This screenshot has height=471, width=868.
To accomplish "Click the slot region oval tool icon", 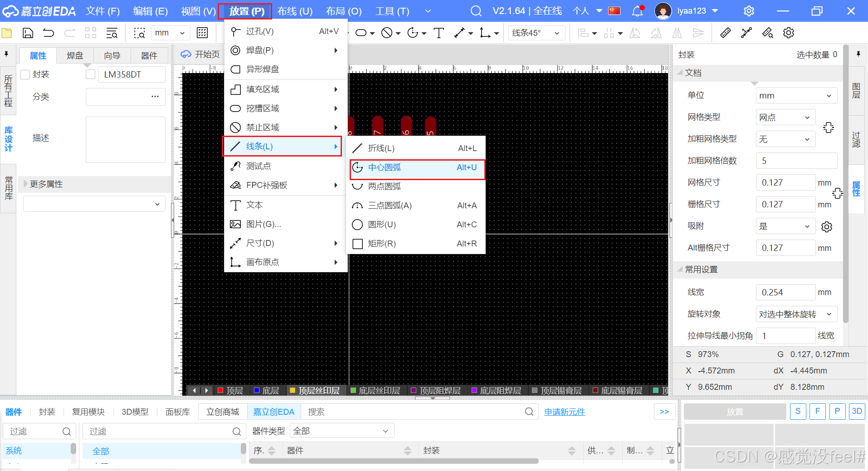I will tap(361, 33).
